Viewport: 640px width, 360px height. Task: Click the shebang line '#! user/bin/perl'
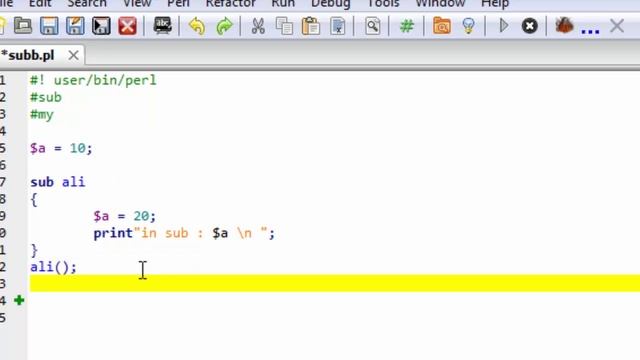tap(93, 80)
